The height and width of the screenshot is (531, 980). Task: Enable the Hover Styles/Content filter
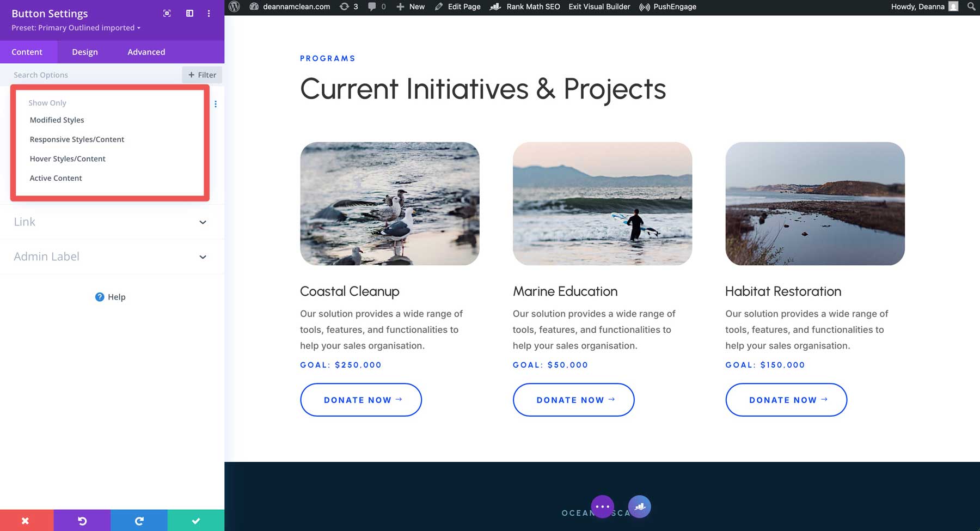tap(68, 158)
